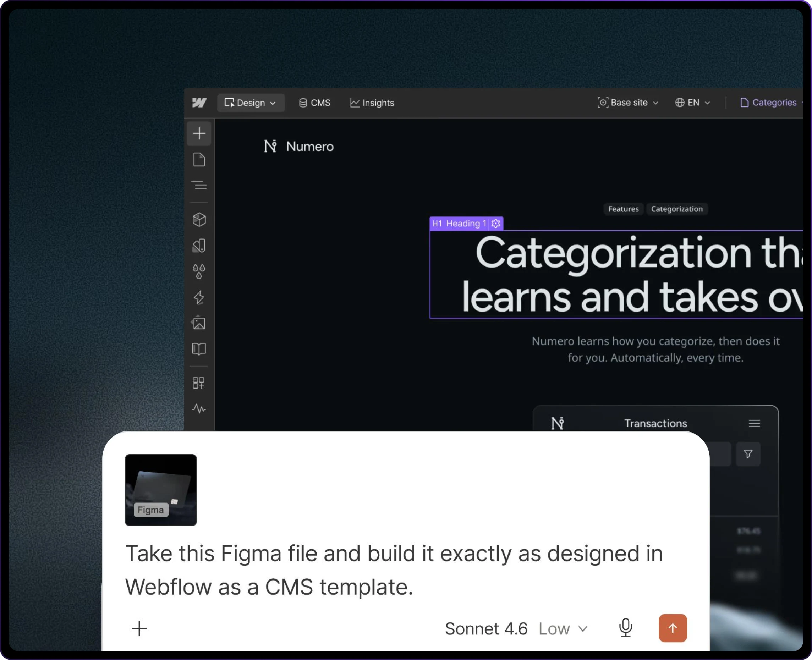Open the Libraries book icon
The image size is (812, 660).
pos(199,349)
